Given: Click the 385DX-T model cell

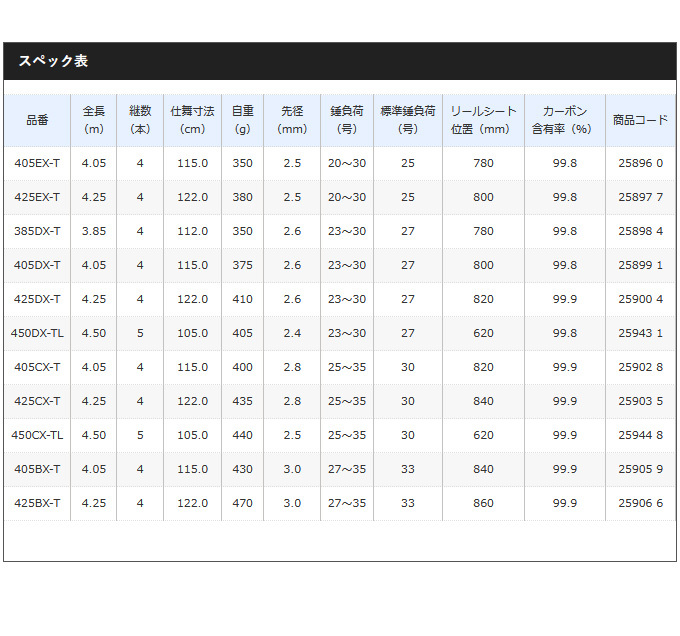Looking at the screenshot, I should coord(37,232).
